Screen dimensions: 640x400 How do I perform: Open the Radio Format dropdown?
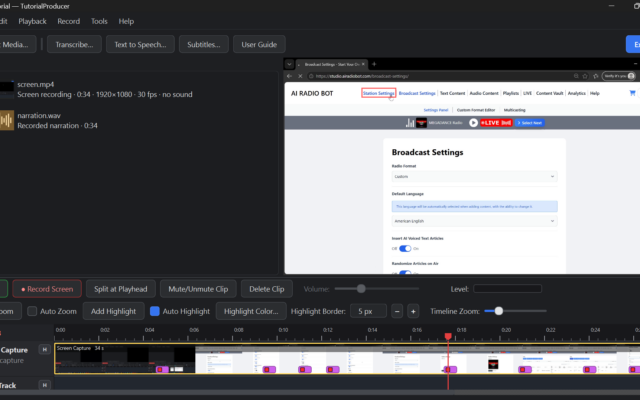474,176
